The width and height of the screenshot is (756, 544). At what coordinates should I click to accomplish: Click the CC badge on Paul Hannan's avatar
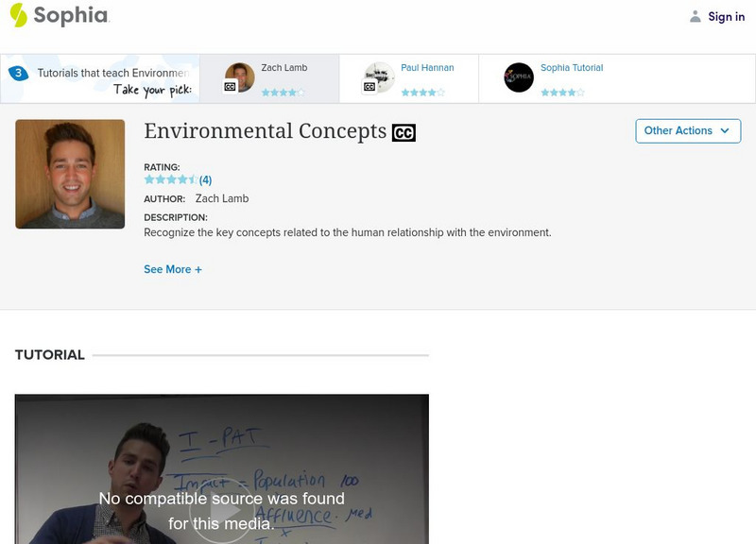coord(369,87)
